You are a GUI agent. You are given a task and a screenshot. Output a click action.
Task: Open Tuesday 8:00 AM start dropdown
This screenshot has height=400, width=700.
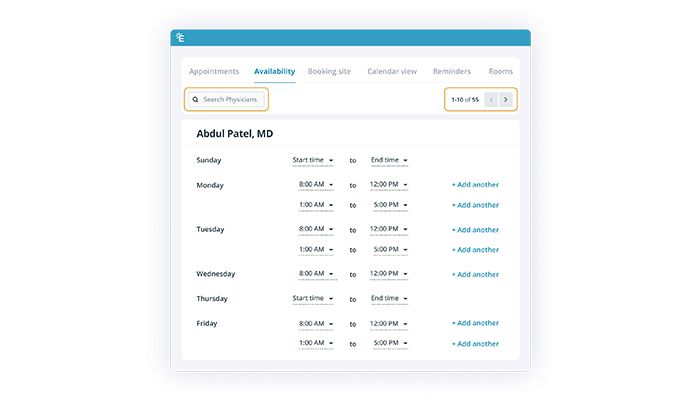[x=316, y=229]
